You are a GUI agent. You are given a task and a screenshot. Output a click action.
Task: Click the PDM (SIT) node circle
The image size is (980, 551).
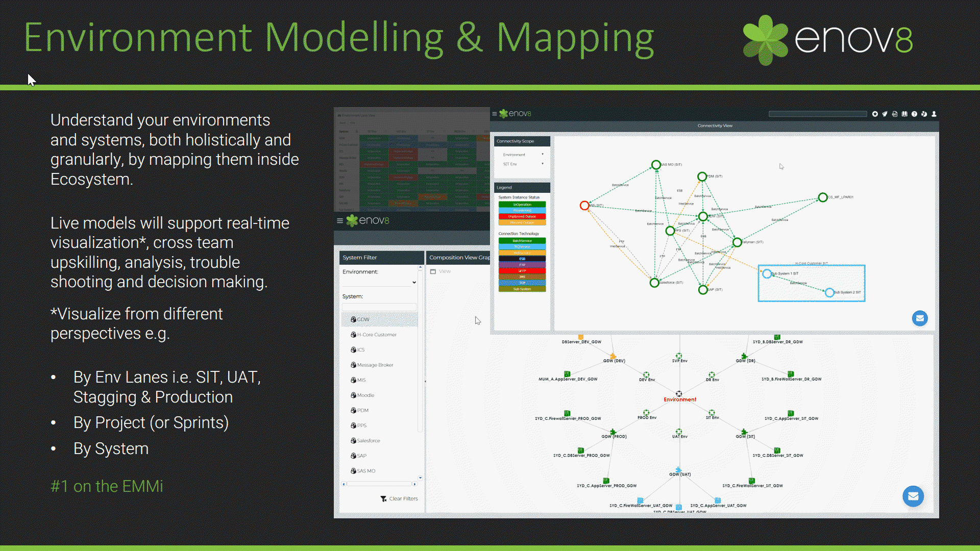(702, 177)
